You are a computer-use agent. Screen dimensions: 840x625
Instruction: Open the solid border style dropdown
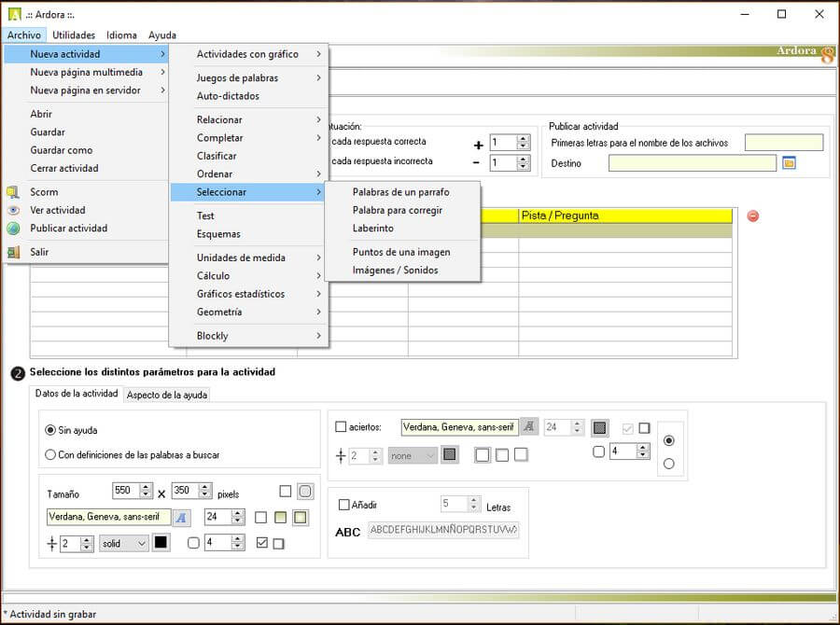124,543
